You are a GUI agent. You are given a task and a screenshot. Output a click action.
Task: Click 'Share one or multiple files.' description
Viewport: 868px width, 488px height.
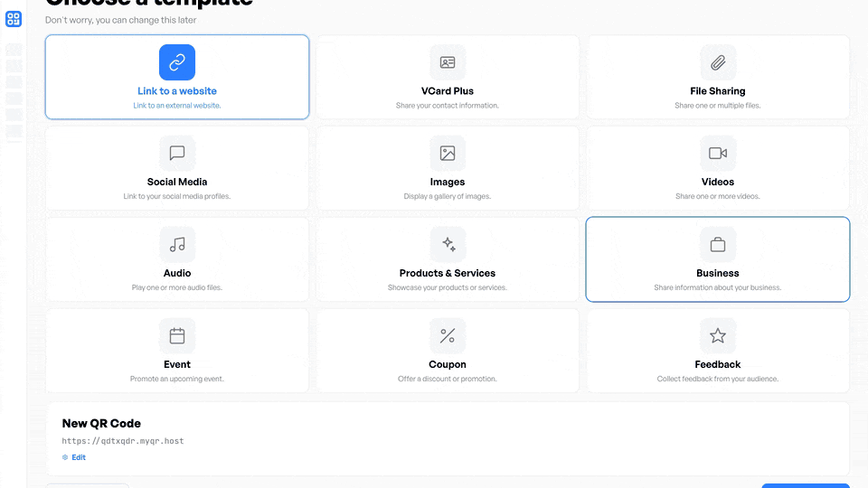pos(717,106)
